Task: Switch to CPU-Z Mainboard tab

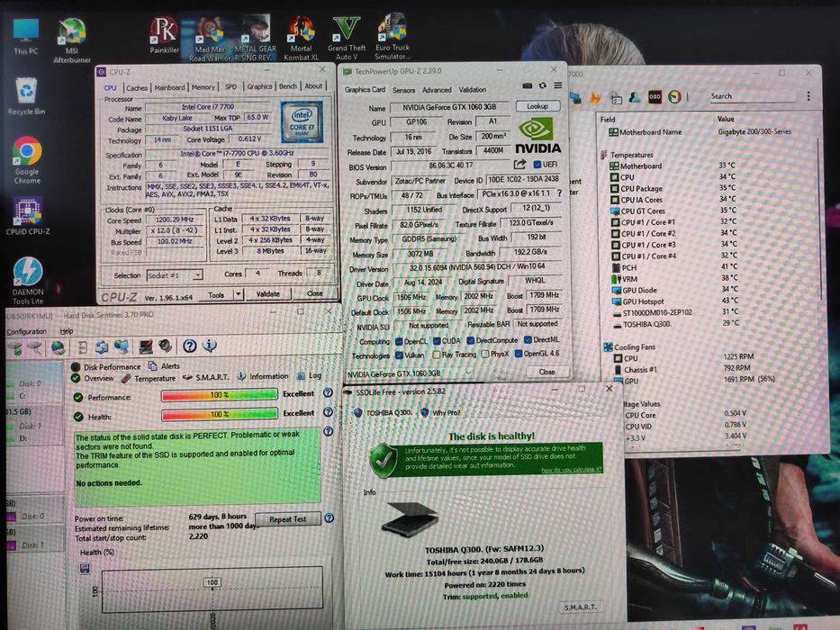Action: tap(169, 87)
